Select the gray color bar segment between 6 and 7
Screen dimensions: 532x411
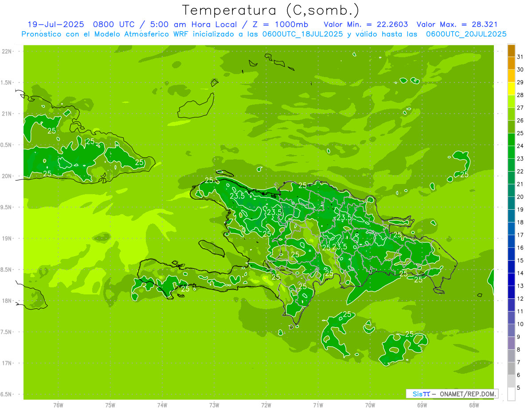click(x=511, y=369)
